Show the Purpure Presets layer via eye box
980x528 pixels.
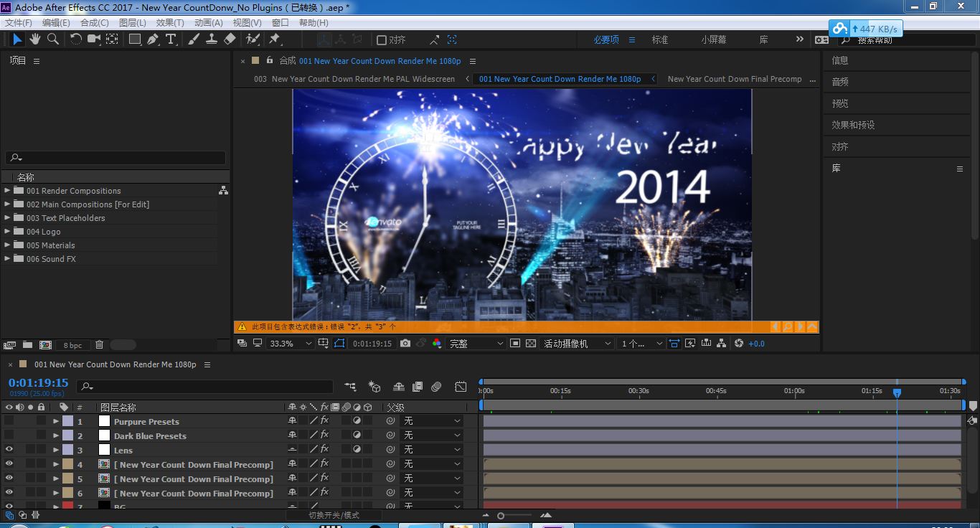click(x=9, y=421)
